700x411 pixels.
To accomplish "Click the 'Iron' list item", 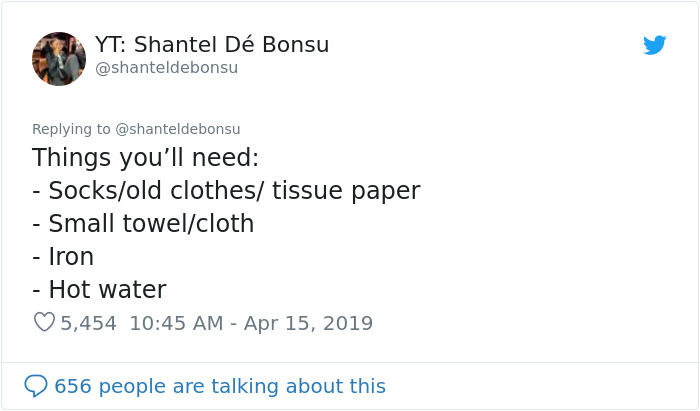I will click(71, 257).
